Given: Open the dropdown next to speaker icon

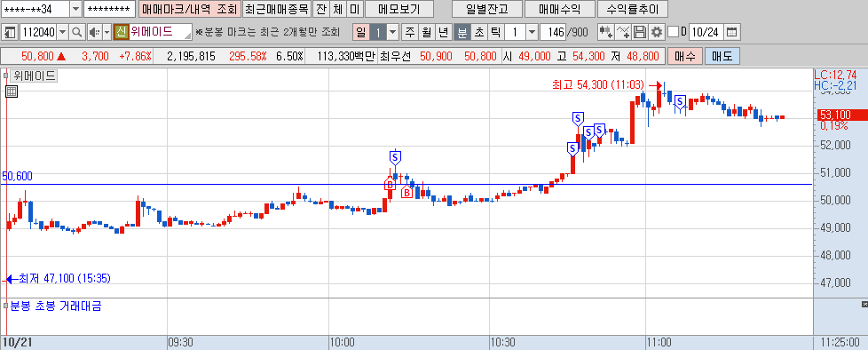Looking at the screenshot, I should 107,32.
